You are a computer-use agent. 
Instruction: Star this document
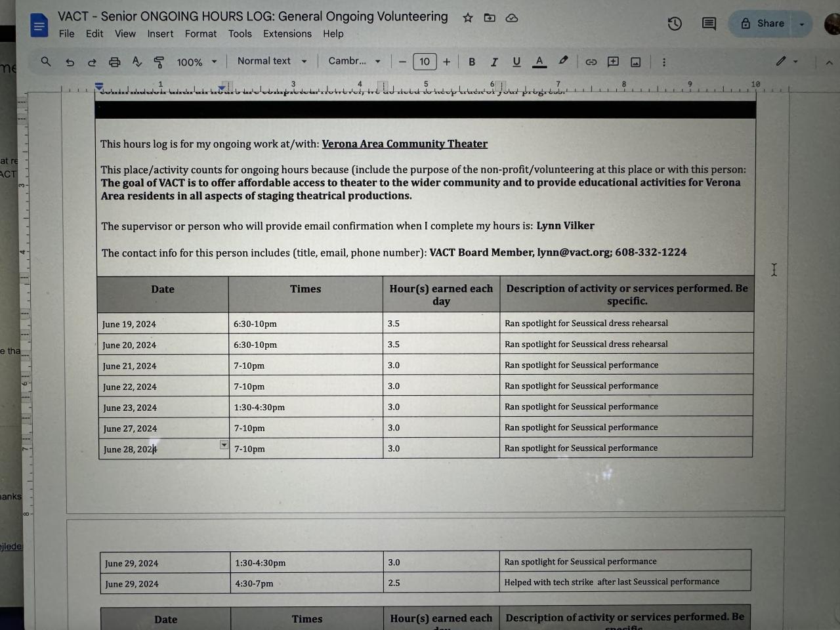(468, 18)
